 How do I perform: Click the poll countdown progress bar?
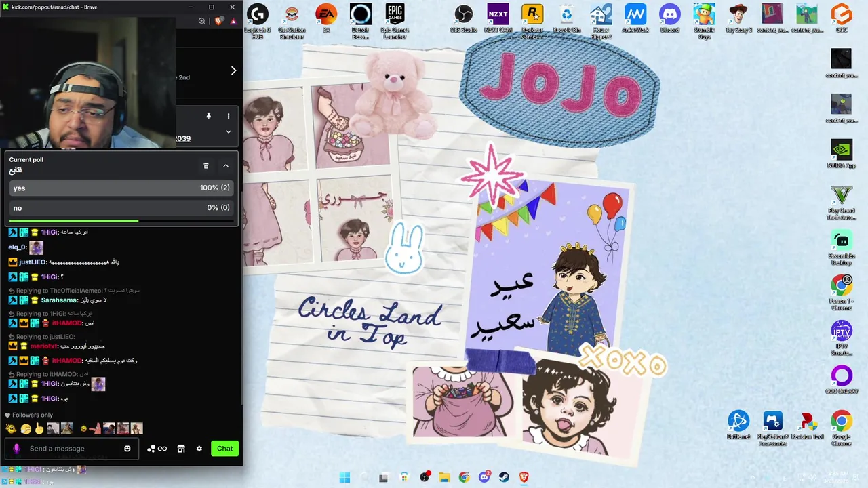coord(121,220)
